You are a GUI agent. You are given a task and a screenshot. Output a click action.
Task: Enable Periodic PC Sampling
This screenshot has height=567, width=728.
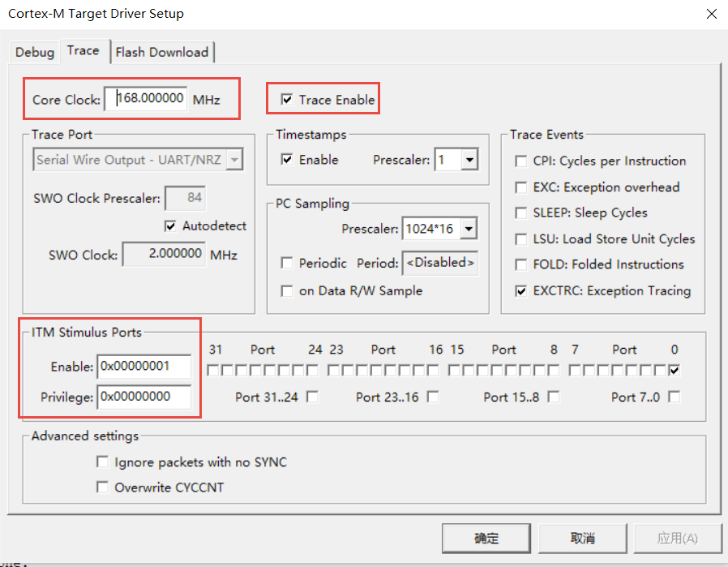click(x=287, y=264)
